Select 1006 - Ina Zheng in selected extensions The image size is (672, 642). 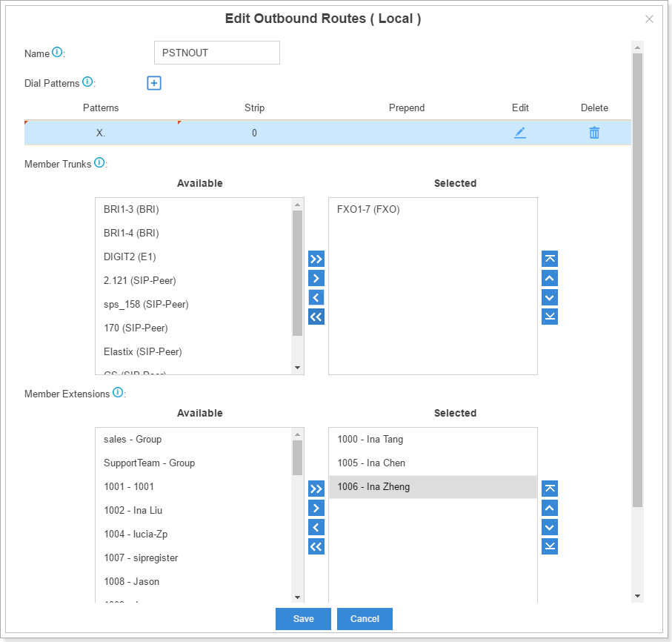coord(433,486)
